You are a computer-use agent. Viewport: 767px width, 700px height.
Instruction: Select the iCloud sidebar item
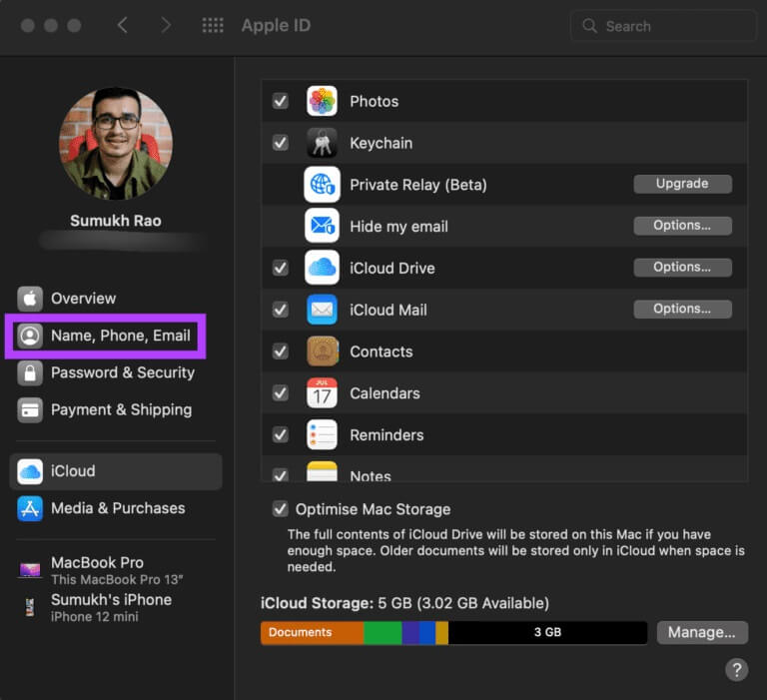tap(116, 471)
